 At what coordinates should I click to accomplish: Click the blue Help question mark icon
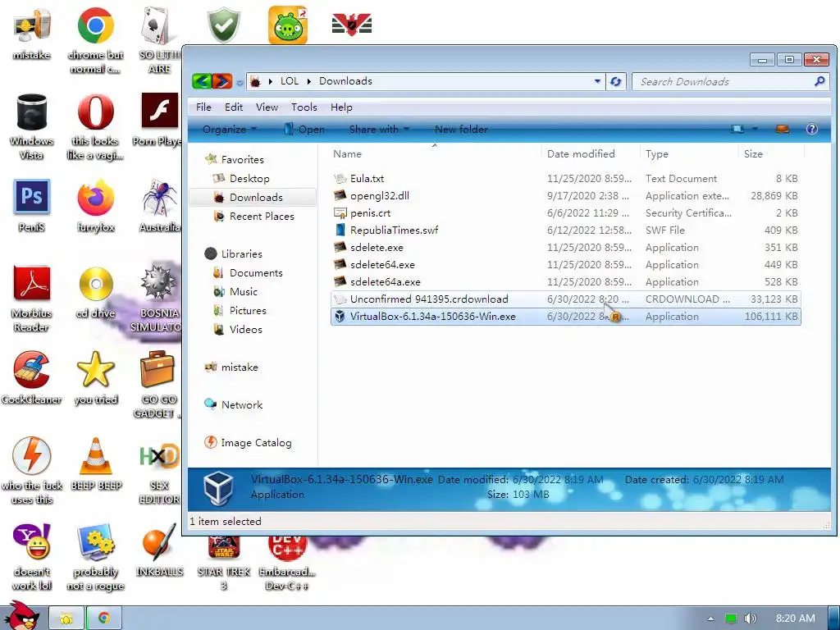[x=811, y=129]
